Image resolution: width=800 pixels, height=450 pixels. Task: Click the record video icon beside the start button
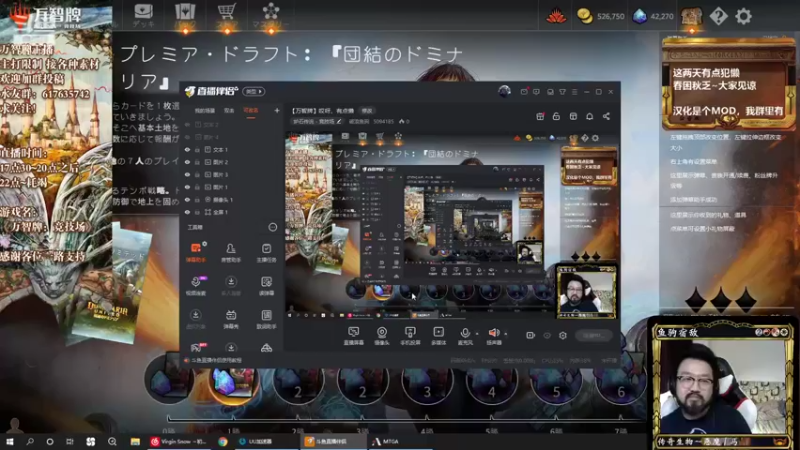click(x=531, y=335)
